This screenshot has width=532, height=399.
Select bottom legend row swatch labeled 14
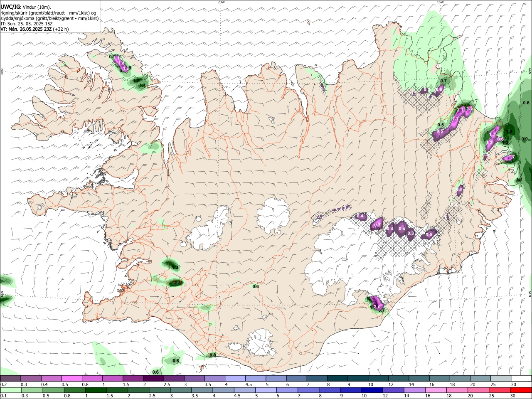pyautogui.click(x=415, y=390)
